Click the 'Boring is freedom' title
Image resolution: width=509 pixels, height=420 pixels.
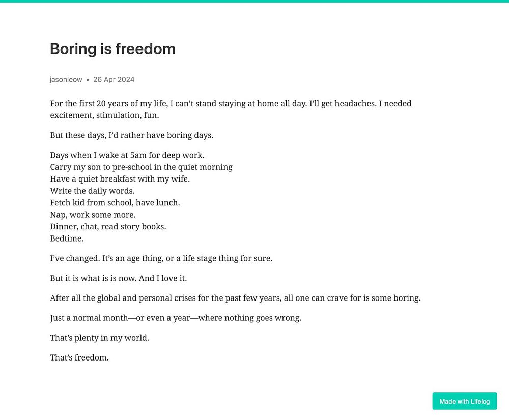[x=112, y=49]
